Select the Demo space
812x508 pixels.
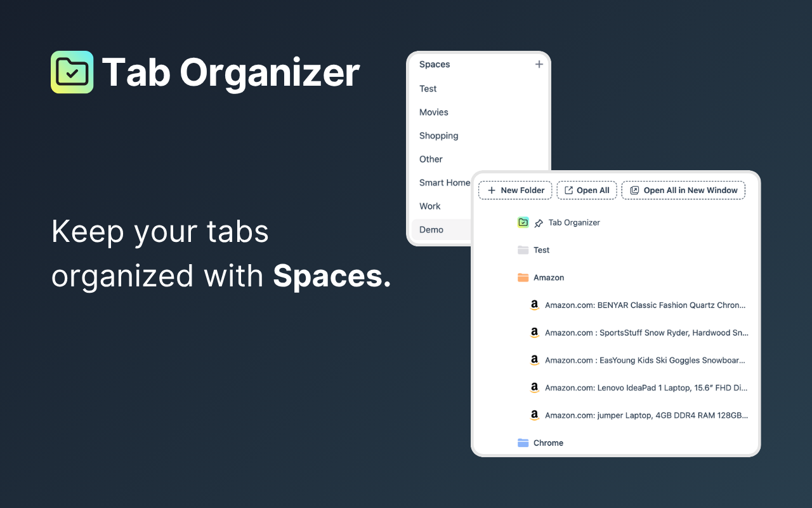(x=442, y=230)
